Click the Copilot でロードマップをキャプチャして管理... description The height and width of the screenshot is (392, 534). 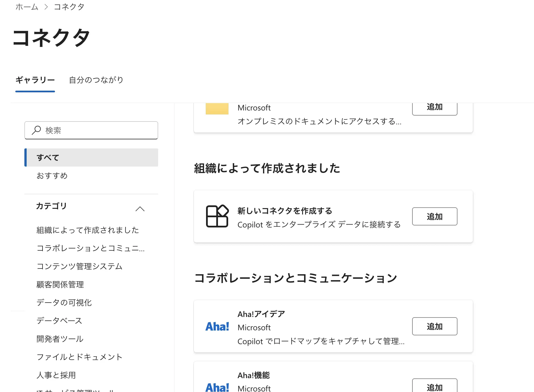(321, 341)
